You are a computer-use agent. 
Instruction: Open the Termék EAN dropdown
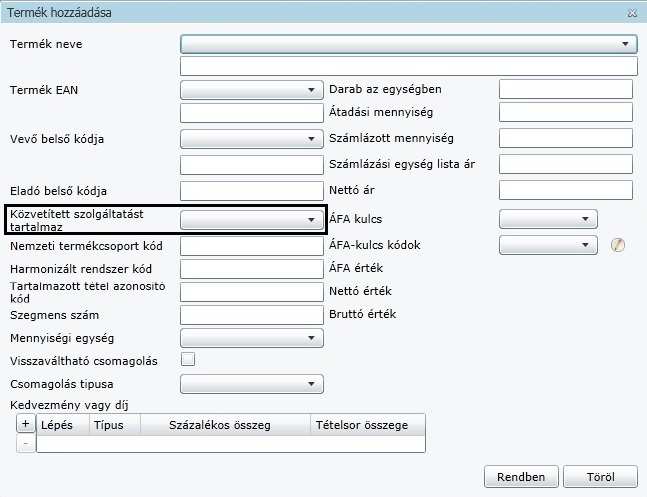point(252,90)
